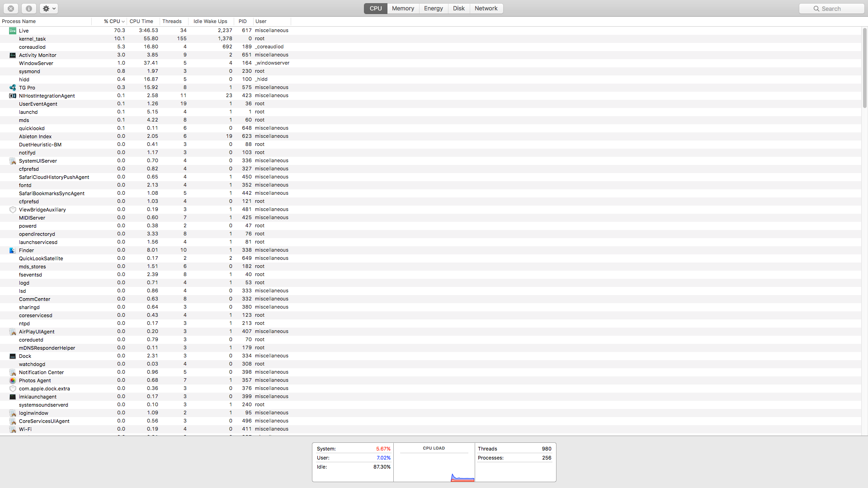Force quit the process with the X toolbar button
This screenshot has width=868, height=488.
pos(11,9)
